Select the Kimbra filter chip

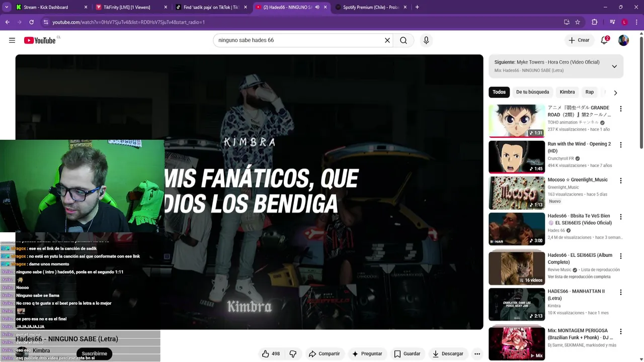point(567,92)
